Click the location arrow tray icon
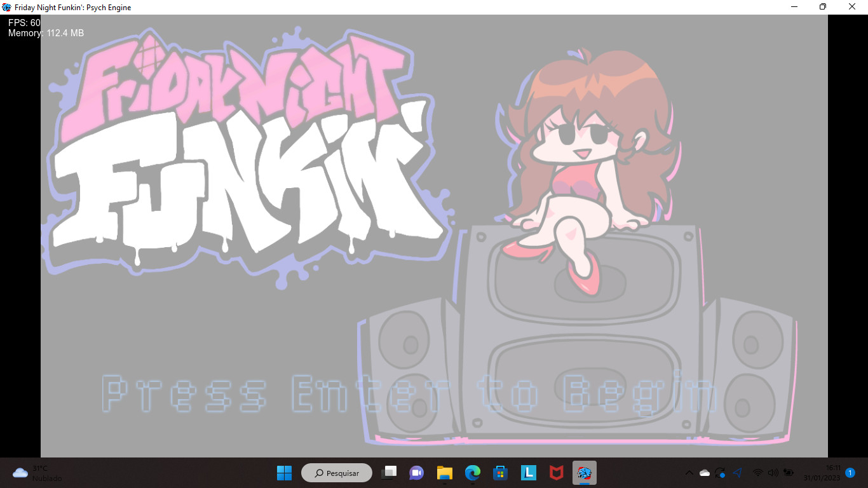The width and height of the screenshot is (868, 488). (x=737, y=473)
